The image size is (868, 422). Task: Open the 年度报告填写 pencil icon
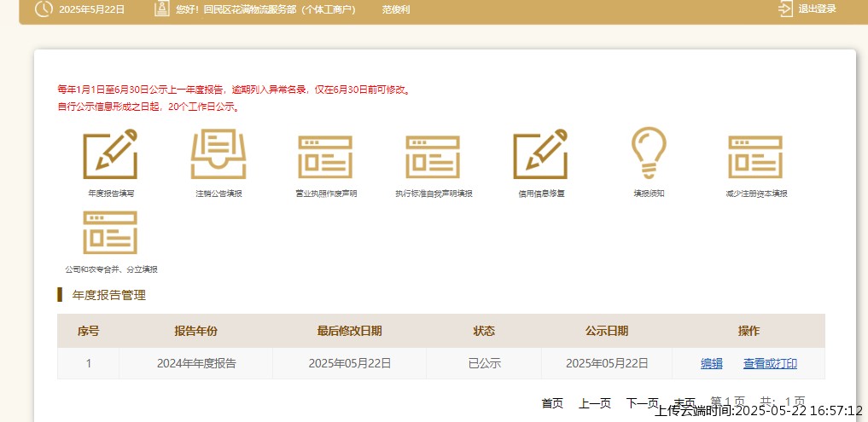tap(110, 154)
